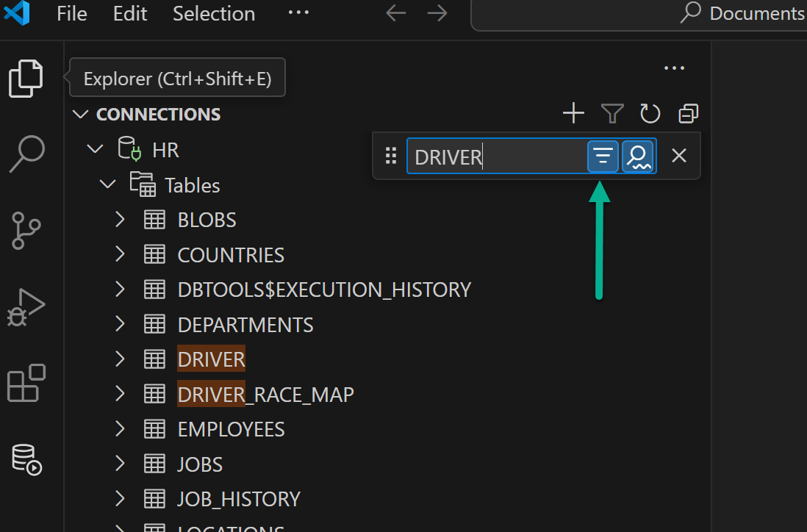Collapse the HR connection node
The width and height of the screenshot is (807, 532).
(x=95, y=149)
